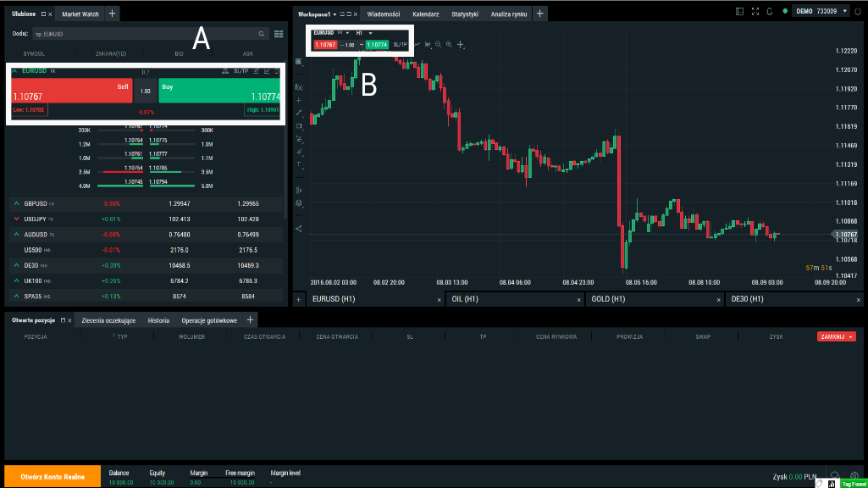The width and height of the screenshot is (868, 488).
Task: Expand the USDJPY row
Action: click(x=17, y=219)
